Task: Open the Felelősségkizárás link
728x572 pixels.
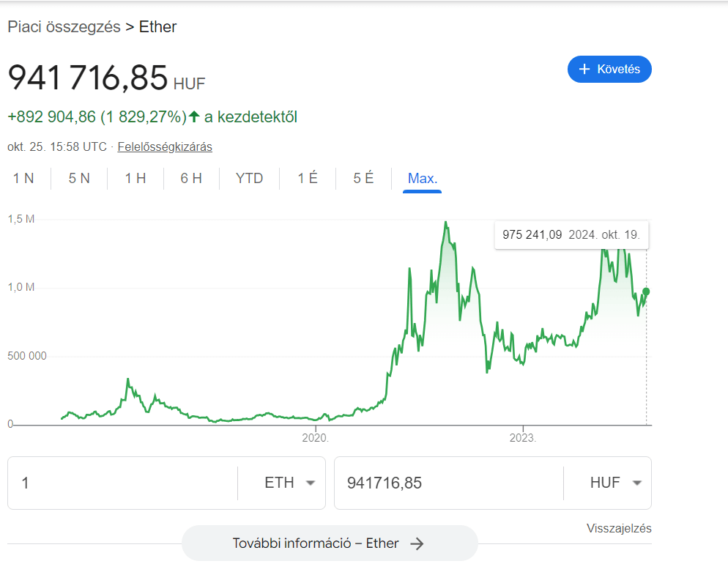Action: pyautogui.click(x=164, y=146)
